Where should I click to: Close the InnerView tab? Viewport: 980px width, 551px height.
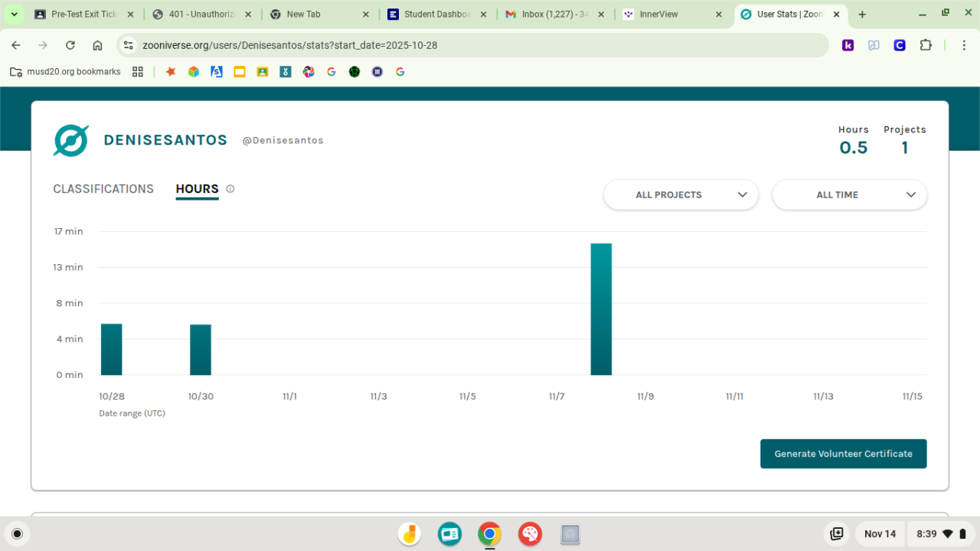coord(718,15)
